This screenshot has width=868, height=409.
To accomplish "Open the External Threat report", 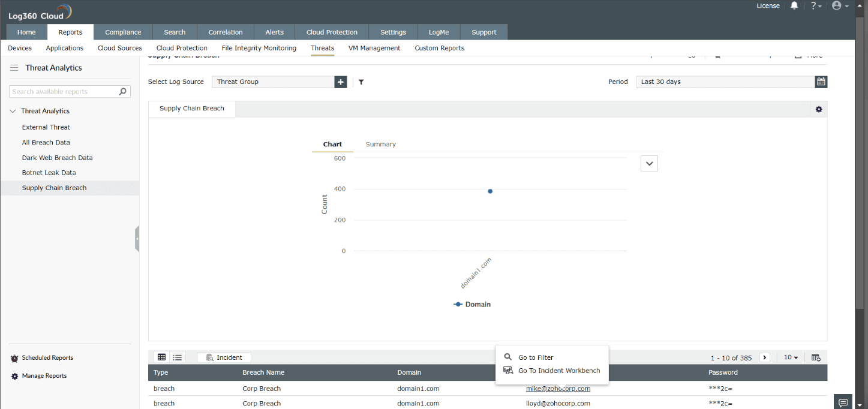I will [x=46, y=127].
